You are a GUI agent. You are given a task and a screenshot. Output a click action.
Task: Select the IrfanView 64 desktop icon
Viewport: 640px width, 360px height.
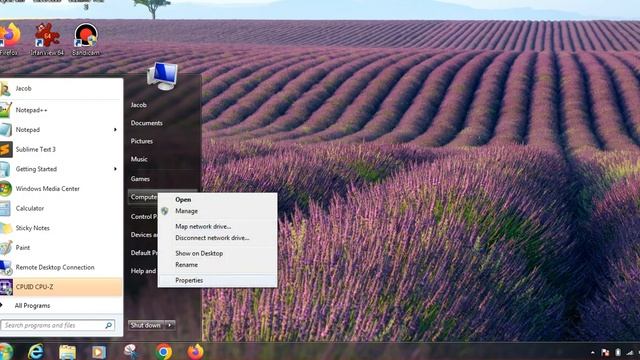(x=47, y=39)
